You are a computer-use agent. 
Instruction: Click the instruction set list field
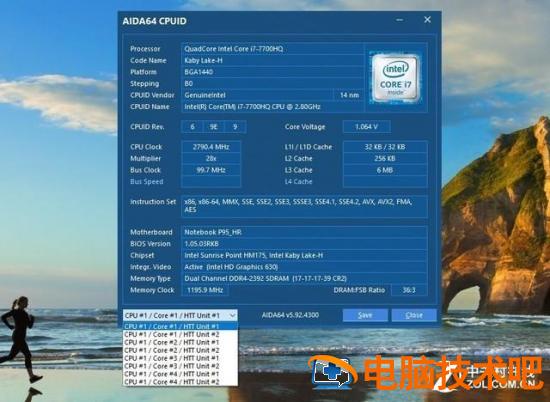point(304,207)
